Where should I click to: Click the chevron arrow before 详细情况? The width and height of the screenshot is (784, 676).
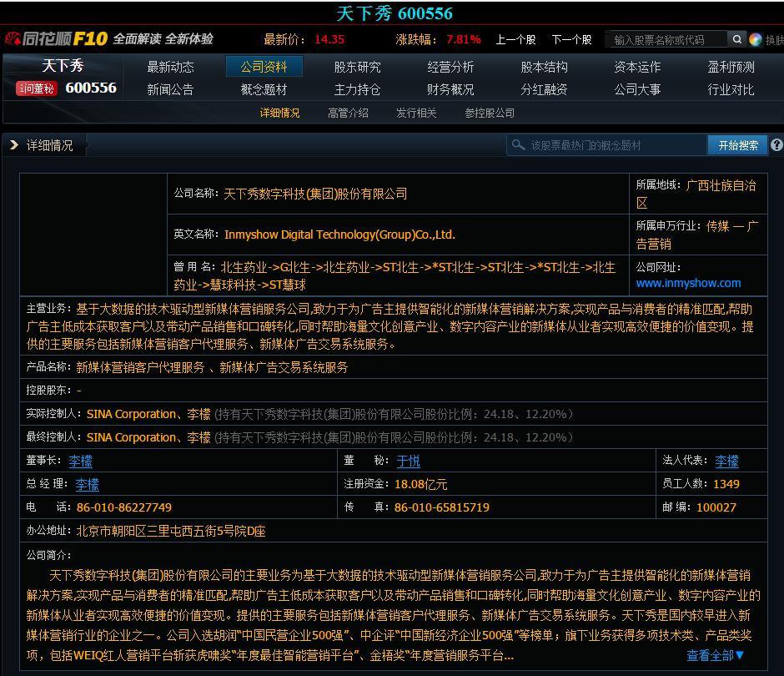point(13,144)
